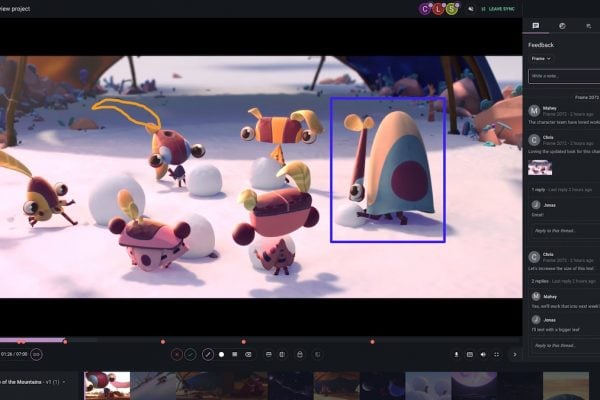The height and width of the screenshot is (400, 600).
Task: Click the icon between download and volume
Action: coord(470,354)
